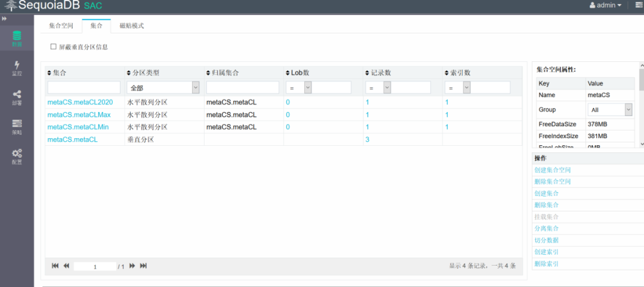Click 分离集合 operation link
Image resolution: width=644 pixels, height=287 pixels.
[x=546, y=229]
